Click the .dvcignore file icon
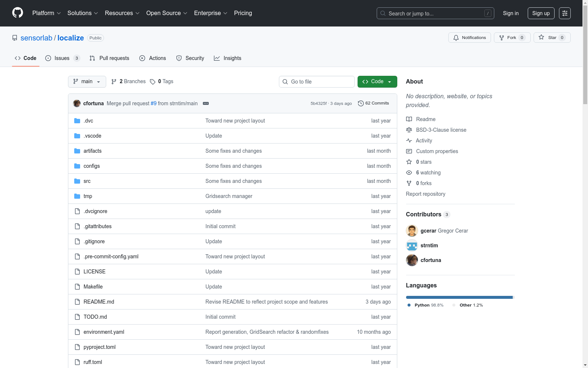 [x=77, y=211]
